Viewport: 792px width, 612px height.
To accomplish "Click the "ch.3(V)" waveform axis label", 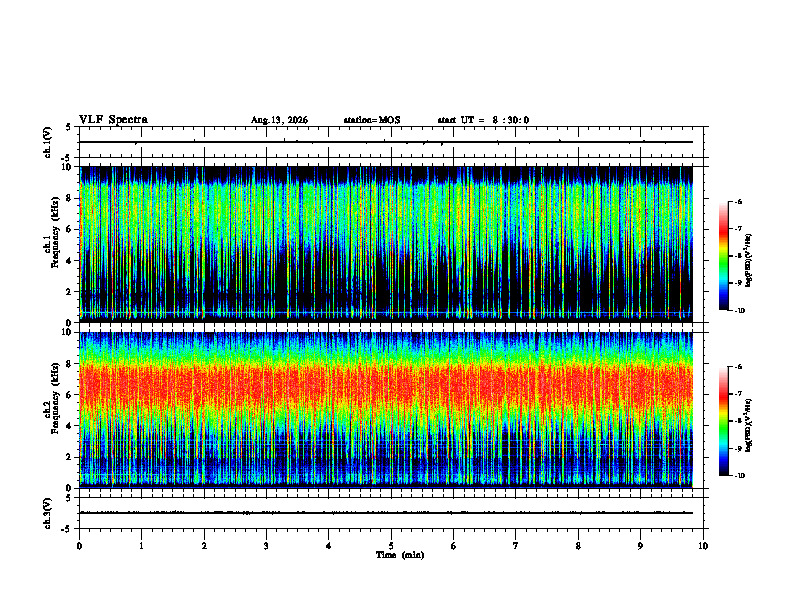I will 48,513.
